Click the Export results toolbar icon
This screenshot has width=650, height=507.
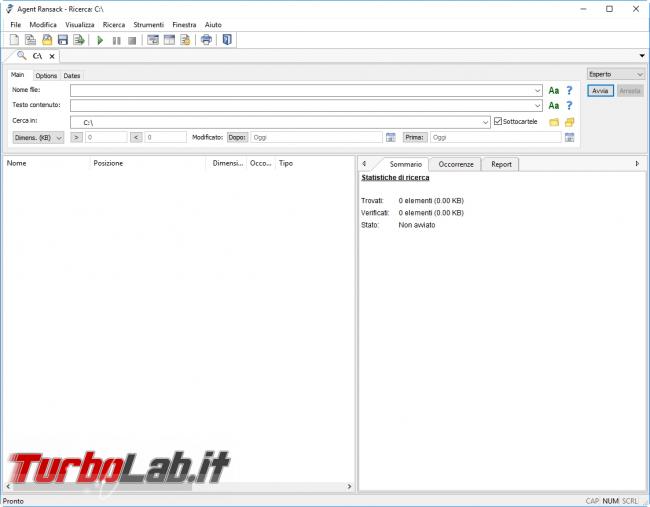coord(78,40)
